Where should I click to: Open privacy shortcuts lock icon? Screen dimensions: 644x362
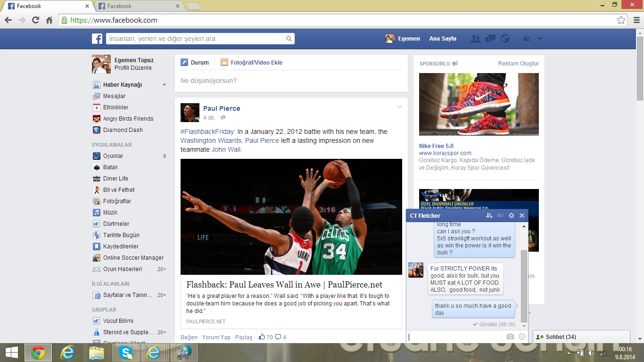point(527,39)
